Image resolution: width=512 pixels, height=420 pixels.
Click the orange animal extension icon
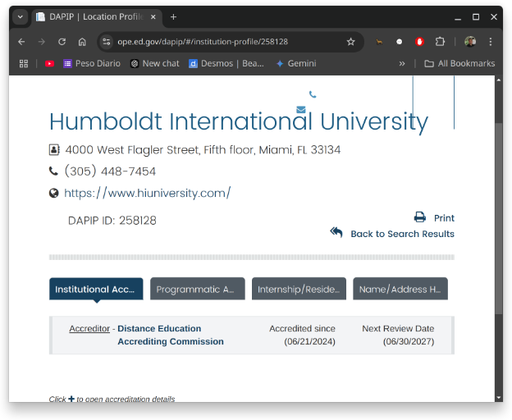pyautogui.click(x=379, y=42)
